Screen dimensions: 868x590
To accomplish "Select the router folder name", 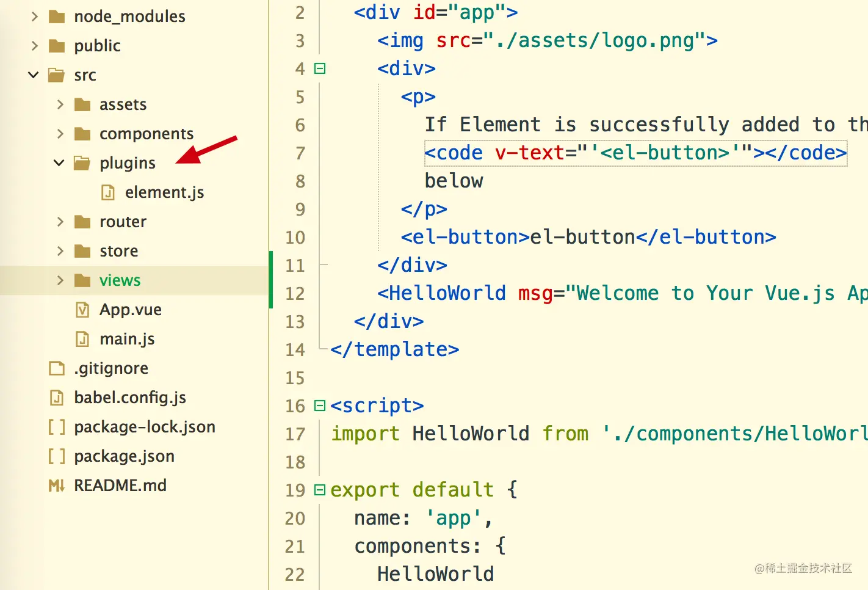I will [123, 222].
